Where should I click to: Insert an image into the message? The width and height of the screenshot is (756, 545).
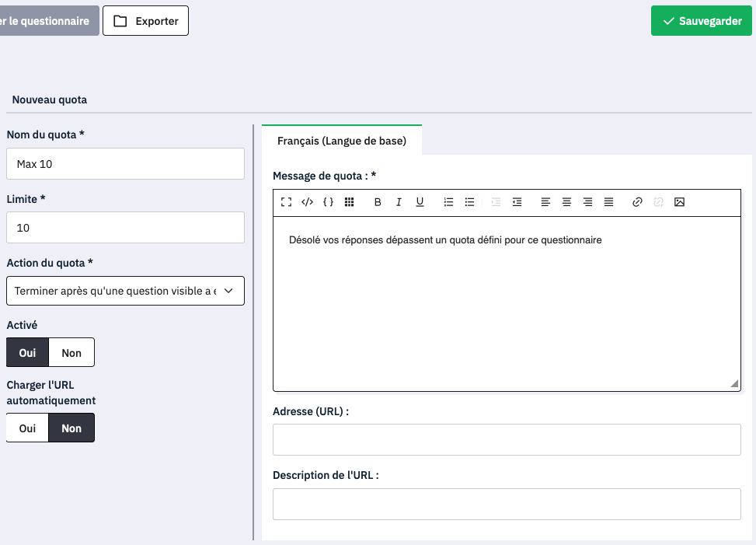pyautogui.click(x=679, y=202)
